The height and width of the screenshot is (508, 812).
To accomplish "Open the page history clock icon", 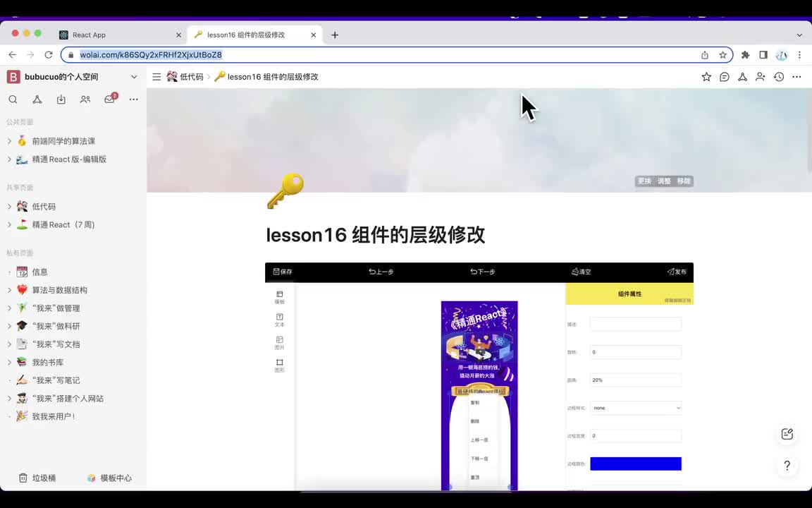I will 779,77.
